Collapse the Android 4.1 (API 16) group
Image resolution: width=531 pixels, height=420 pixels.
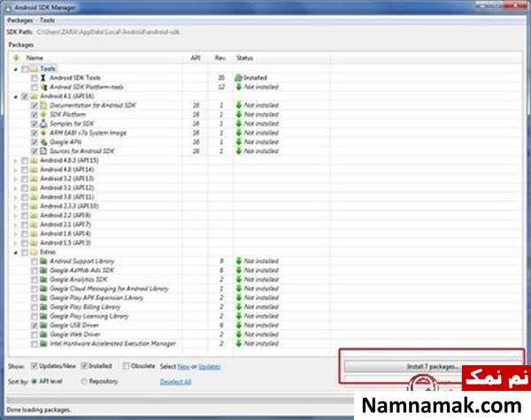(x=16, y=96)
